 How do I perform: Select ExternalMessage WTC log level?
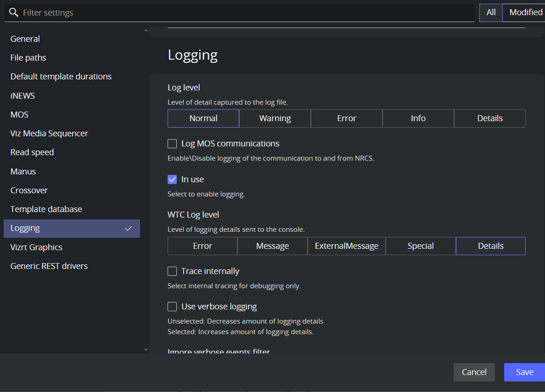pyautogui.click(x=347, y=246)
